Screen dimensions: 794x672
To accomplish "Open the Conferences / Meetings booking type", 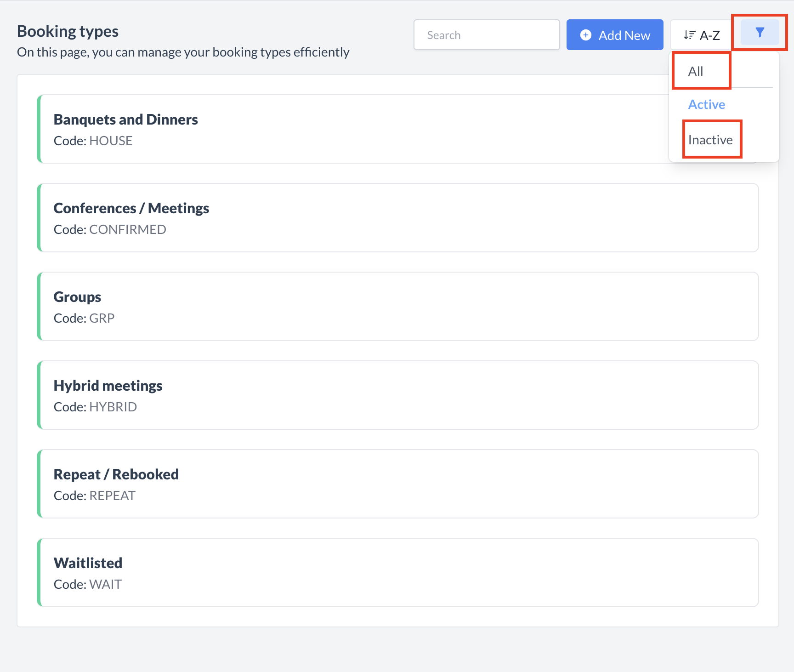I will tap(354, 217).
